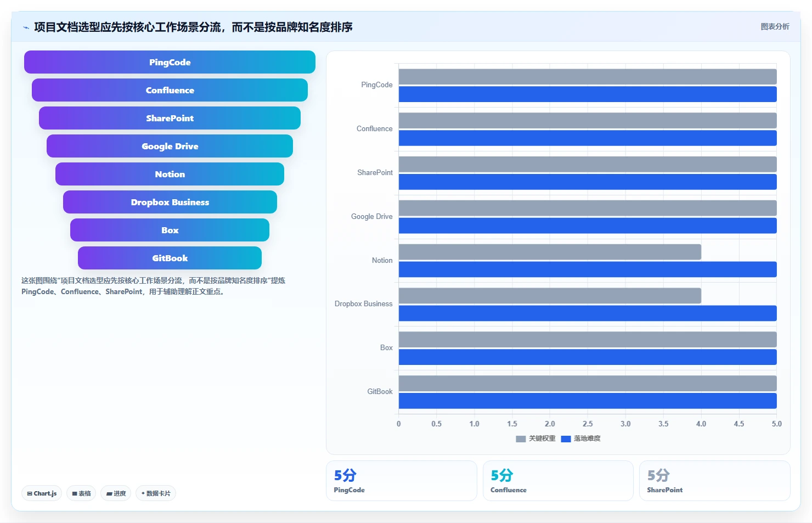812x523 pixels.
Task: Select the SharePoint funnel bar
Action: coord(170,118)
